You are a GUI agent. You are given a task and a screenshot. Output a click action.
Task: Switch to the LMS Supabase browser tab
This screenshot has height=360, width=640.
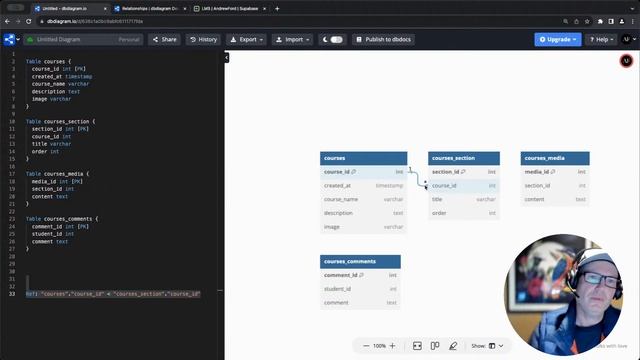229,9
